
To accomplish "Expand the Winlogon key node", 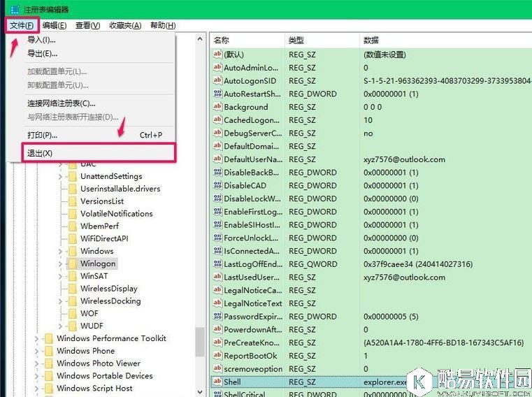I will coord(60,264).
